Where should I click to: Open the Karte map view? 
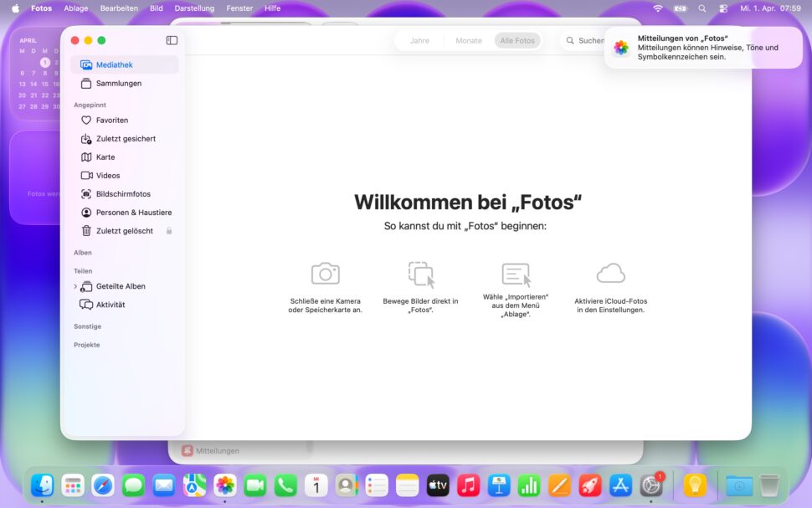[105, 157]
